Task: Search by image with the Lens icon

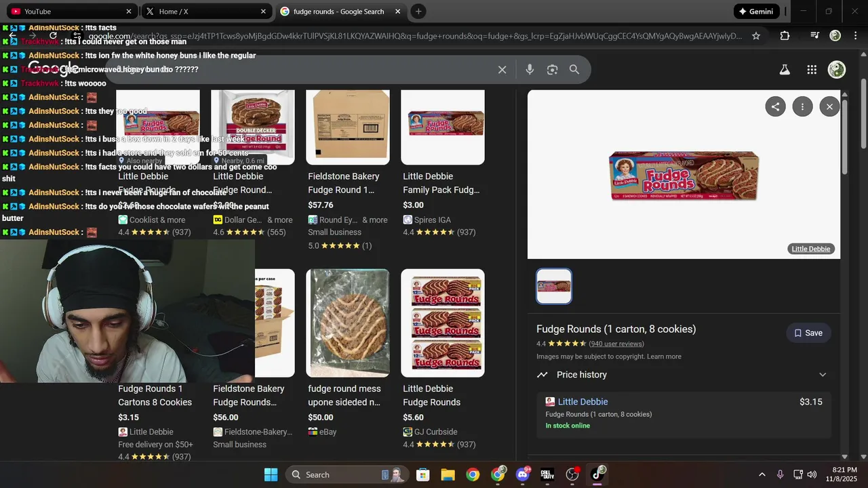Action: (x=552, y=69)
